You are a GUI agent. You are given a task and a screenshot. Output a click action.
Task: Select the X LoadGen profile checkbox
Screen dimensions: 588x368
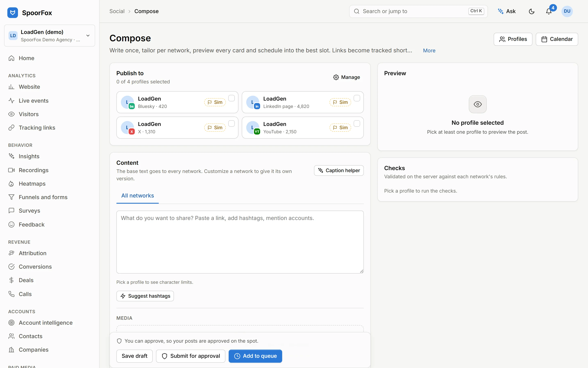tap(232, 123)
